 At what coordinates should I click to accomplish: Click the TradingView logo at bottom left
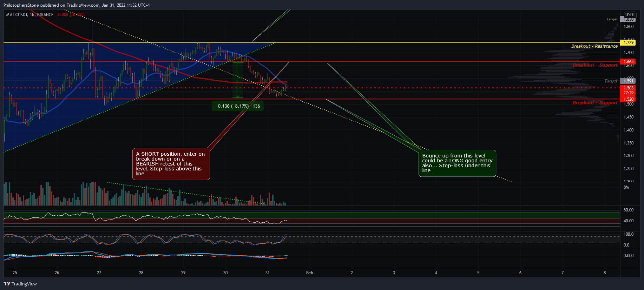(20, 284)
